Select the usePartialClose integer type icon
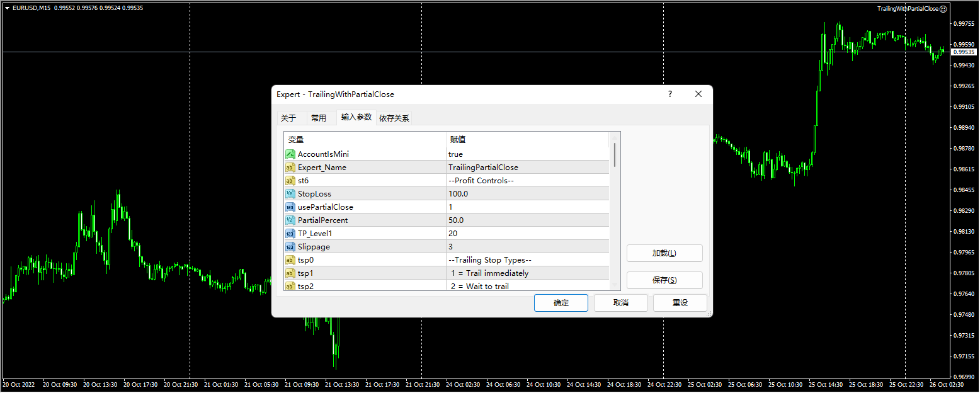The height and width of the screenshot is (393, 980). pyautogui.click(x=290, y=207)
